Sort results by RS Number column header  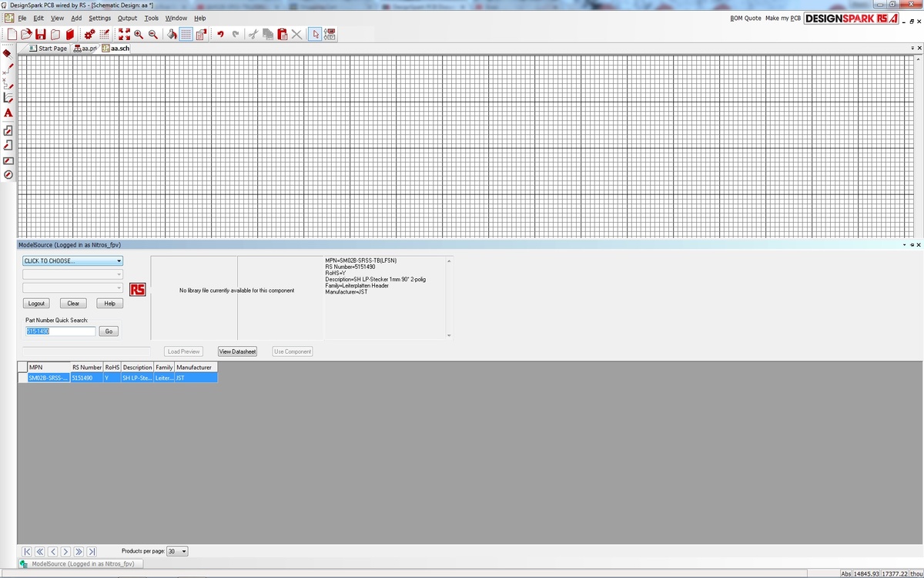(x=87, y=368)
